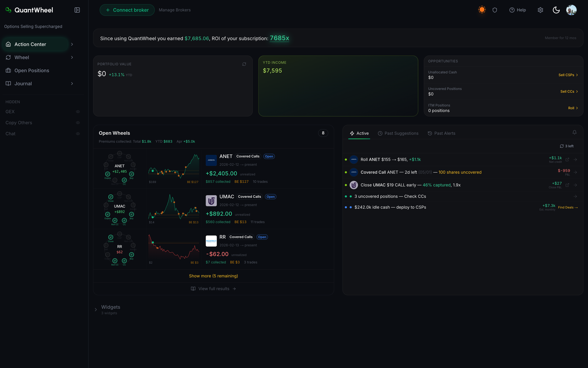Open the shield security icon
This screenshot has width=588, height=368.
click(x=495, y=10)
